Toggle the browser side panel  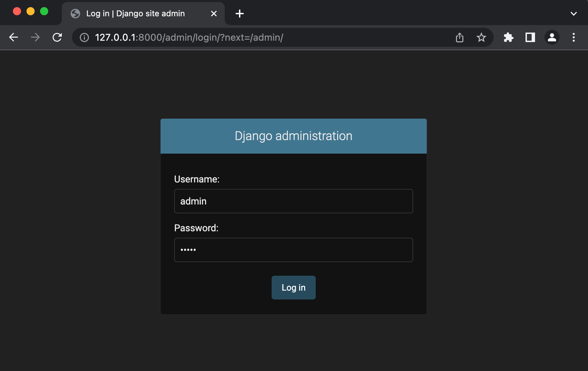click(530, 37)
